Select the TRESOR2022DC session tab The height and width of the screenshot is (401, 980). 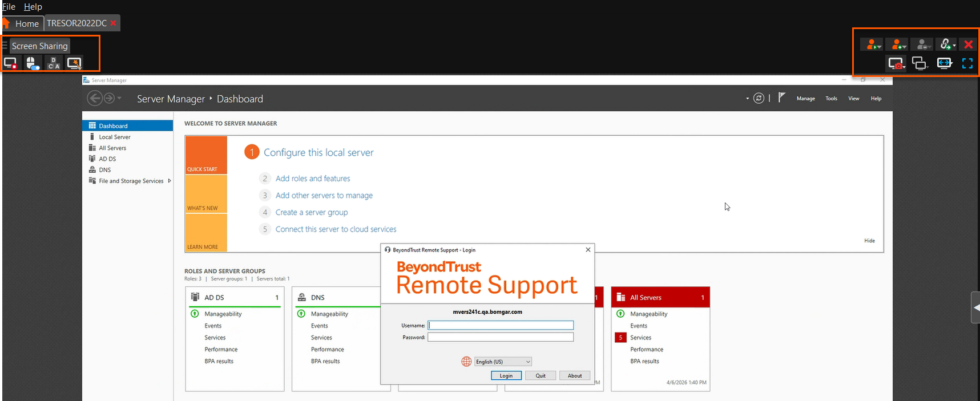point(76,23)
